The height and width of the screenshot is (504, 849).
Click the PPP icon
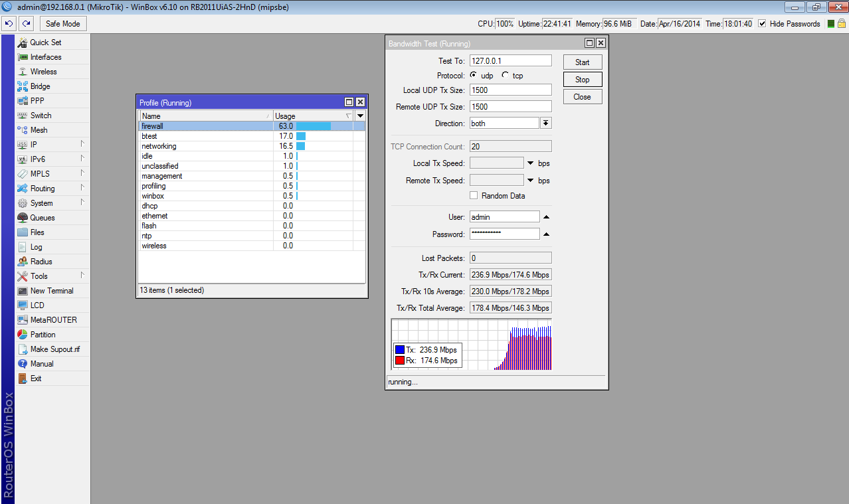point(23,101)
